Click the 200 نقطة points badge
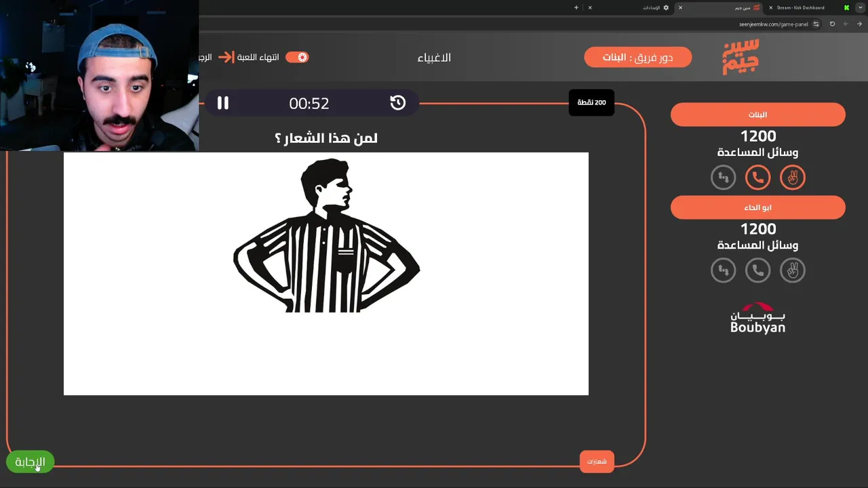 tap(591, 102)
